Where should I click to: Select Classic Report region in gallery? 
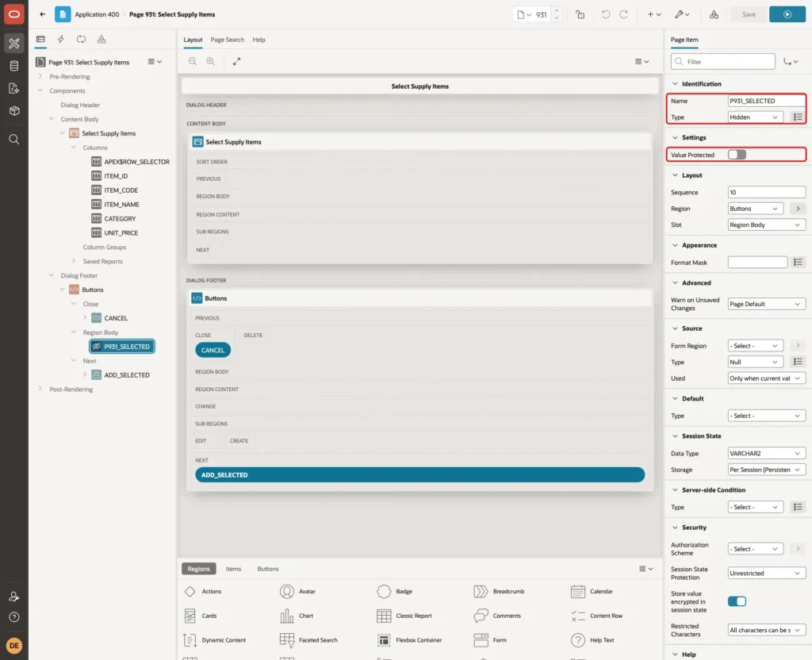pyautogui.click(x=404, y=616)
